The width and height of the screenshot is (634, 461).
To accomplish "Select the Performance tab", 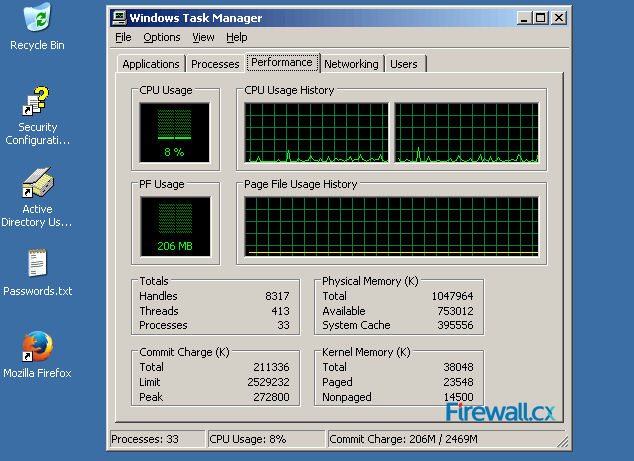I will pyautogui.click(x=282, y=62).
